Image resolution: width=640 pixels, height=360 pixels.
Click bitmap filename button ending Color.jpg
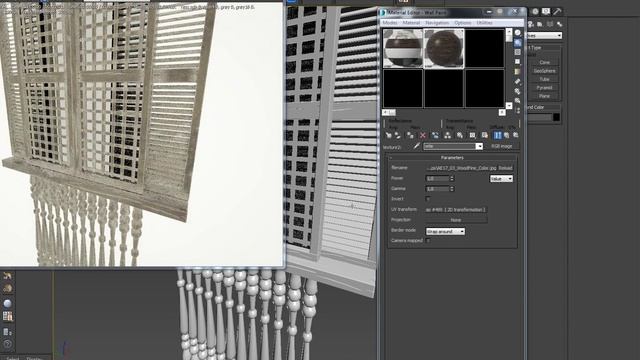[461, 168]
